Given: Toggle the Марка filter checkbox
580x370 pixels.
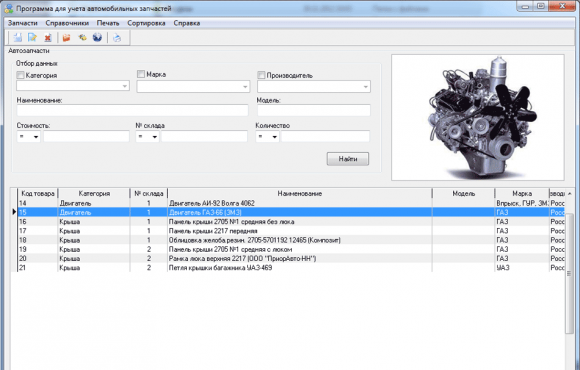Looking at the screenshot, I should 141,74.
